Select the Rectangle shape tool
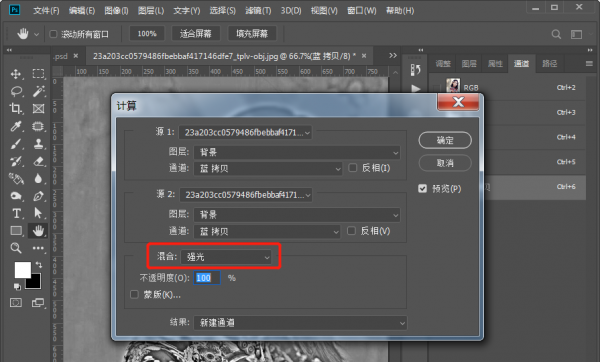This screenshot has height=362, width=600. point(16,230)
